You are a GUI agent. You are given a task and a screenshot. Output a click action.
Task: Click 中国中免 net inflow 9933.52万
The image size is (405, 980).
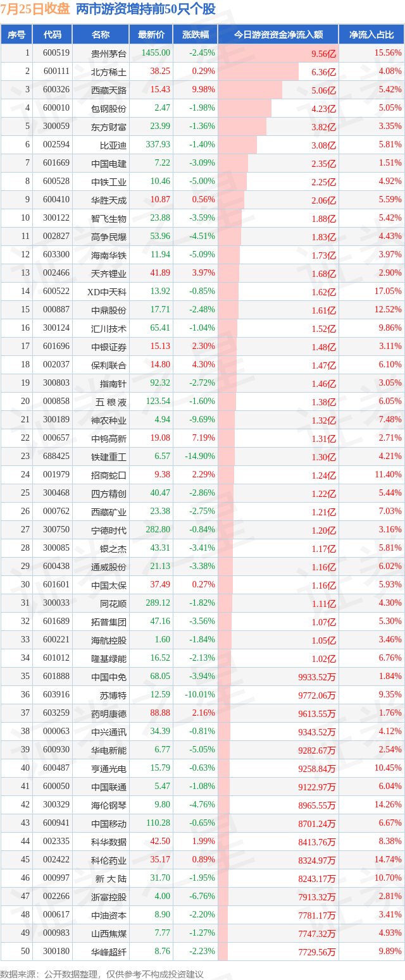pyautogui.click(x=317, y=677)
